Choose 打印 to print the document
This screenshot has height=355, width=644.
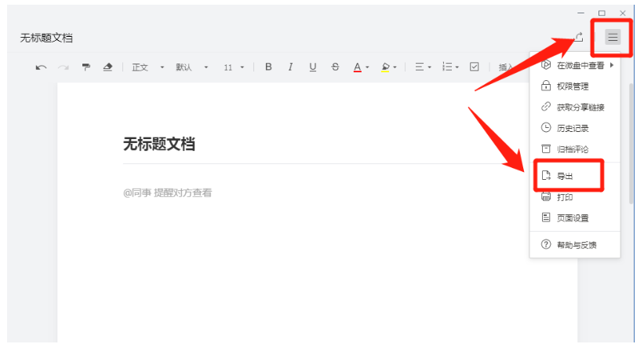pyautogui.click(x=575, y=197)
